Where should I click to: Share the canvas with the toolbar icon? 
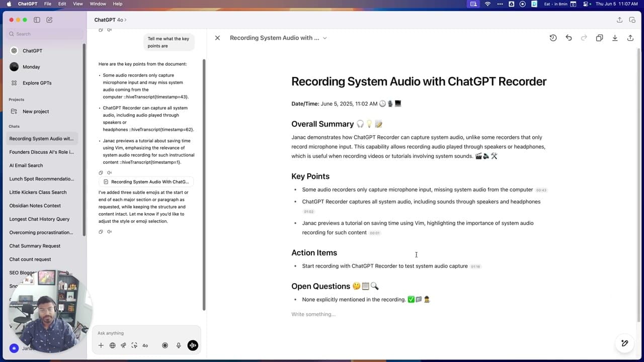[x=630, y=38]
